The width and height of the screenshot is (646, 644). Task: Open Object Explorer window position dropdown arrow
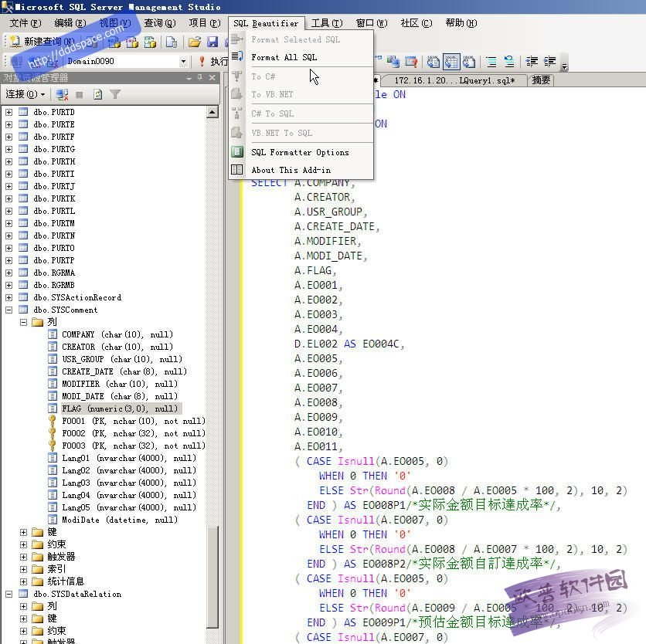tap(189, 78)
